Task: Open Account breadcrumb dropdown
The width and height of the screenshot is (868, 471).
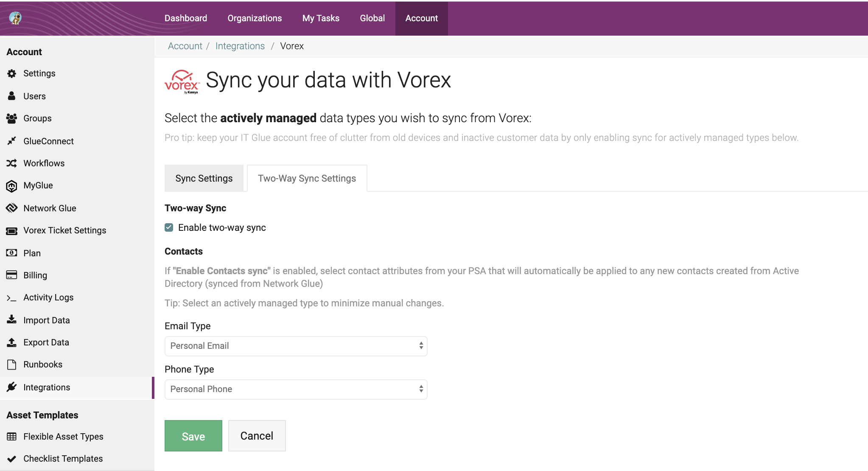Action: coord(185,46)
